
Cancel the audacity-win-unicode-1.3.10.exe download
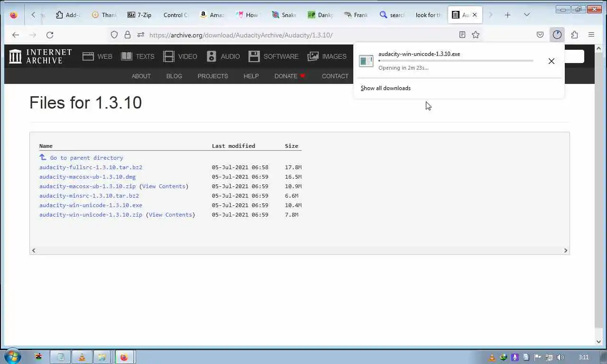pos(551,61)
